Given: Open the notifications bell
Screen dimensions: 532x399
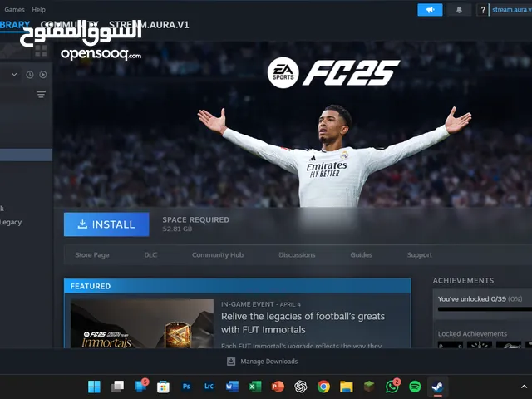Looking at the screenshot, I should (x=459, y=10).
